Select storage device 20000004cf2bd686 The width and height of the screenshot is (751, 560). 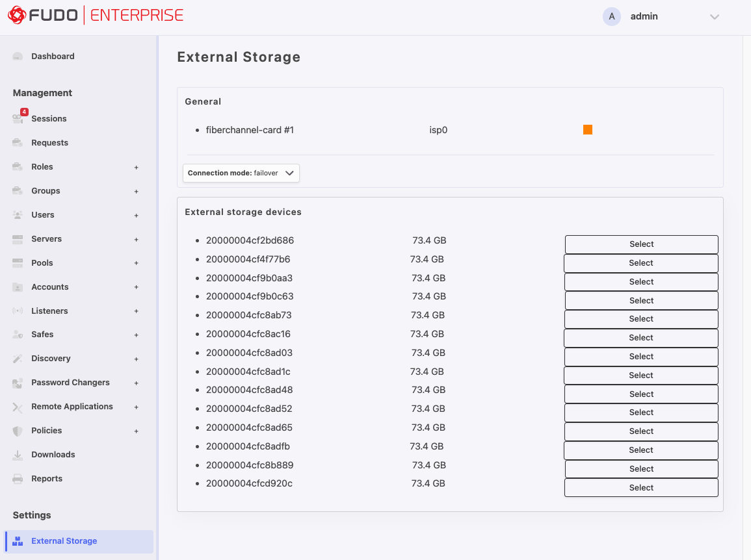pyautogui.click(x=641, y=244)
